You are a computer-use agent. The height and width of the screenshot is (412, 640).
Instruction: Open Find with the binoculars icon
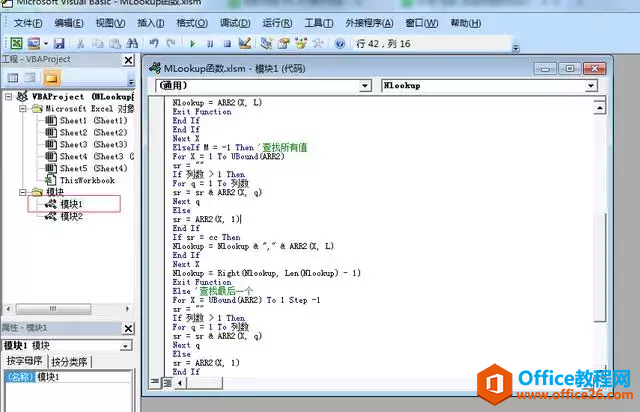pyautogui.click(x=132, y=43)
